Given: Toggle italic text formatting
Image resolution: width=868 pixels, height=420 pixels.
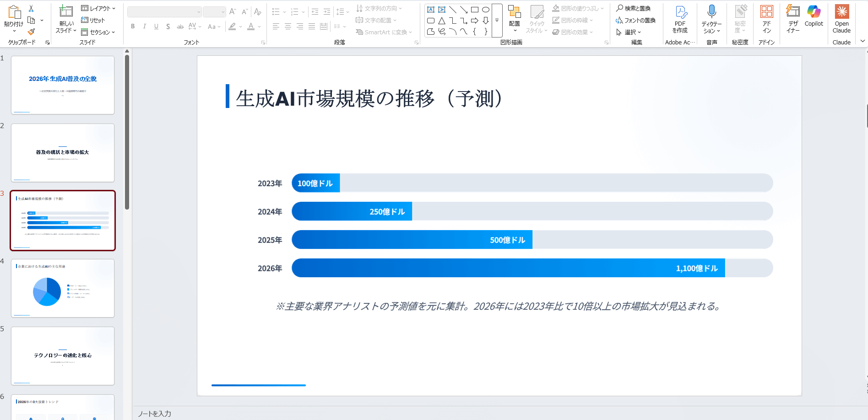Looking at the screenshot, I should (145, 27).
